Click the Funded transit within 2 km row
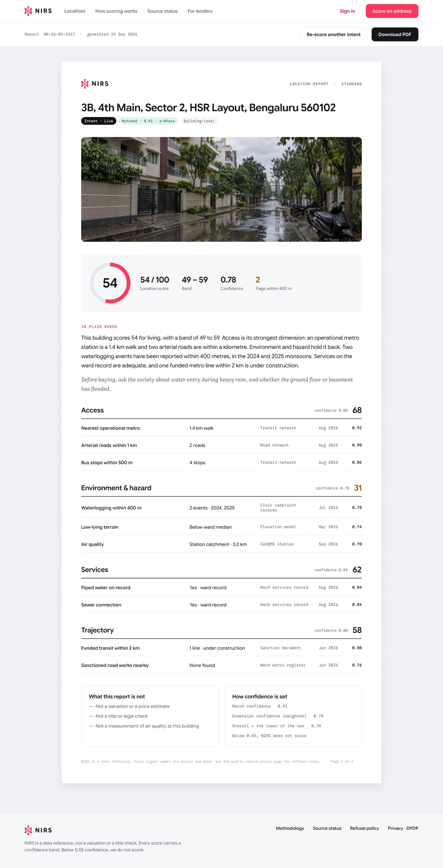This screenshot has height=868, width=443. click(x=222, y=648)
